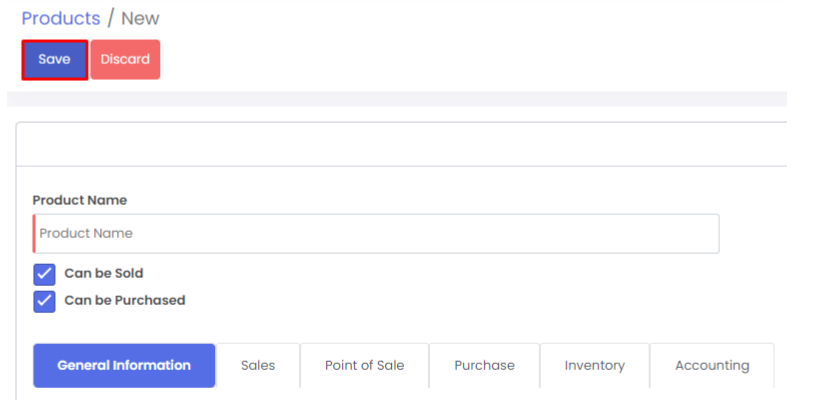Click the Product Name field label
Viewport: 814px width, 410px height.
pos(79,200)
